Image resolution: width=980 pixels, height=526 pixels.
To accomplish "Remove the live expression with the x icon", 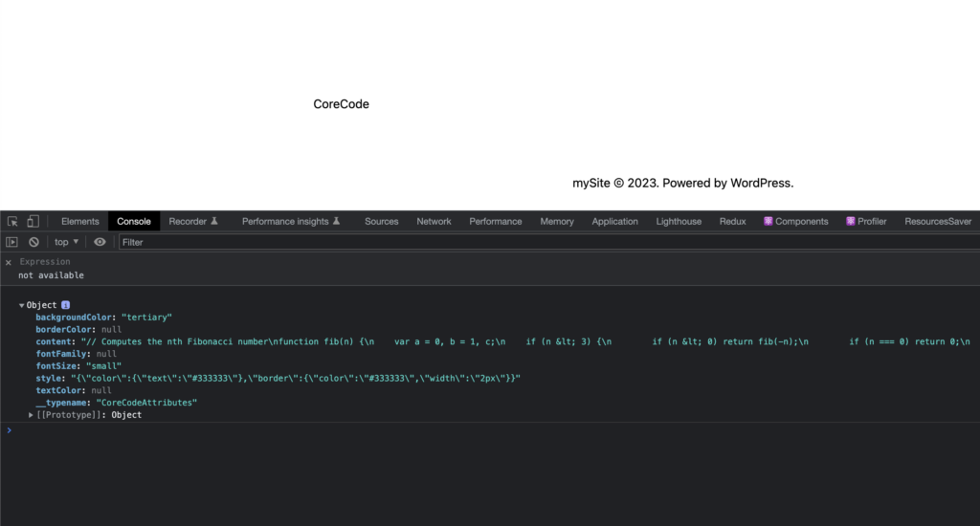I will [x=8, y=262].
